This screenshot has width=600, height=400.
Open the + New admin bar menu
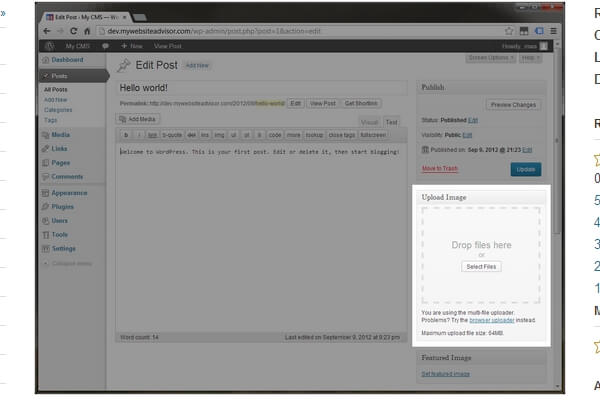(x=132, y=46)
